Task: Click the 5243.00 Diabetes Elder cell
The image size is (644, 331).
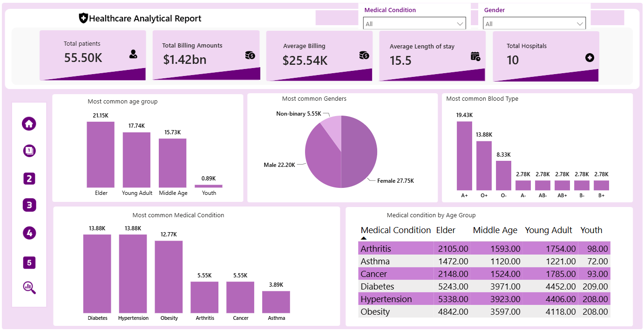Action: tap(453, 286)
